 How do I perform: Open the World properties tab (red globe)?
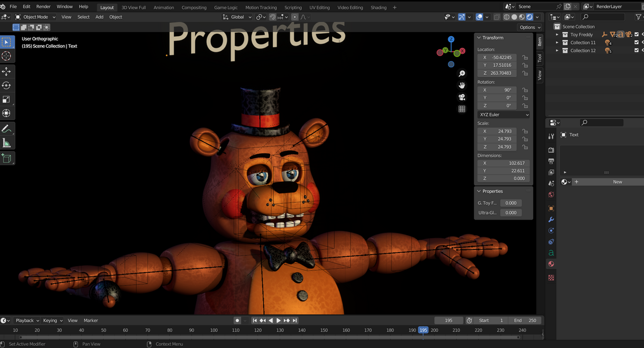(551, 194)
